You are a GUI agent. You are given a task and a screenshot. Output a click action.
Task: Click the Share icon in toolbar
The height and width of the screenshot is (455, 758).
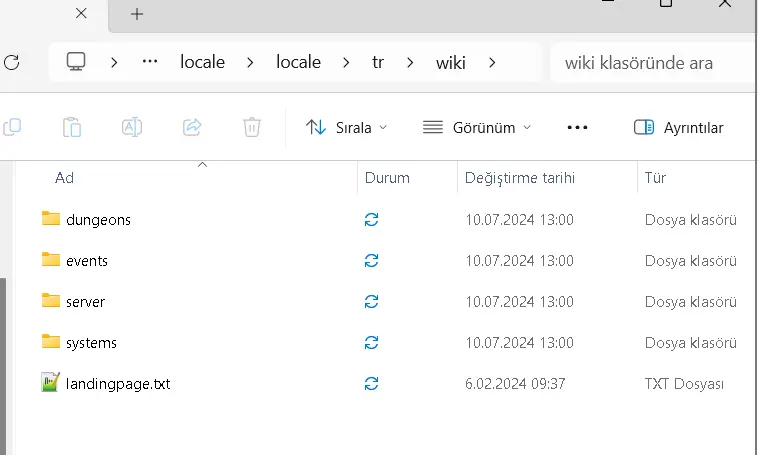click(x=192, y=127)
